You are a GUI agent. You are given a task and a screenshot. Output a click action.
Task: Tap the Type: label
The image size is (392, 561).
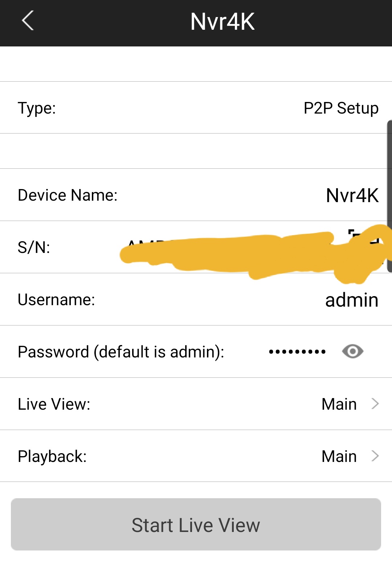[x=37, y=108]
